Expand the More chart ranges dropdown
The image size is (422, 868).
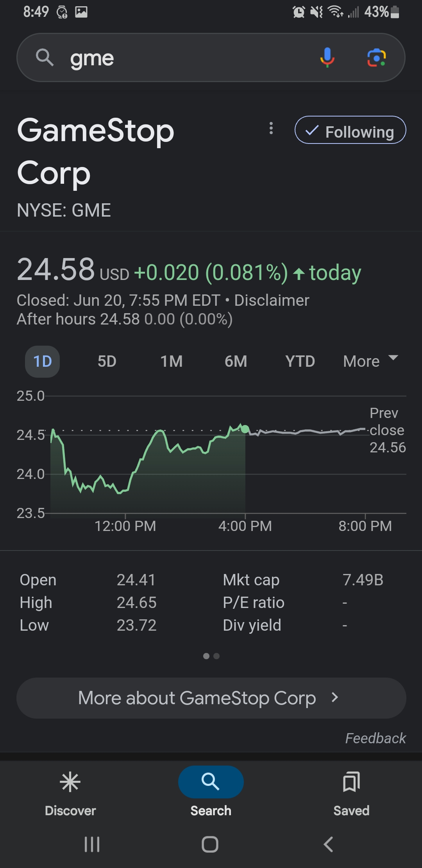[370, 361]
